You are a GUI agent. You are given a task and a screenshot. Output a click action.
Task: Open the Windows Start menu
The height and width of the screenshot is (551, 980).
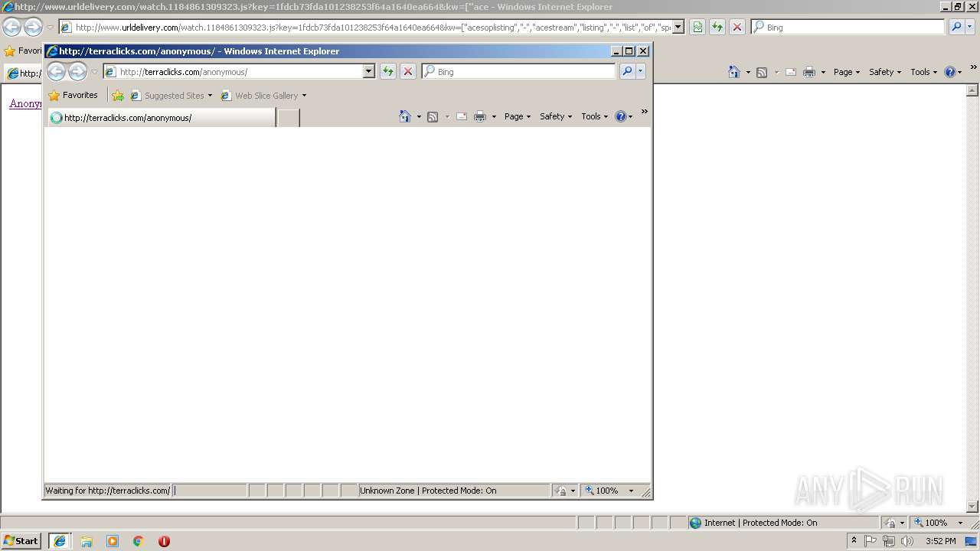(x=21, y=541)
